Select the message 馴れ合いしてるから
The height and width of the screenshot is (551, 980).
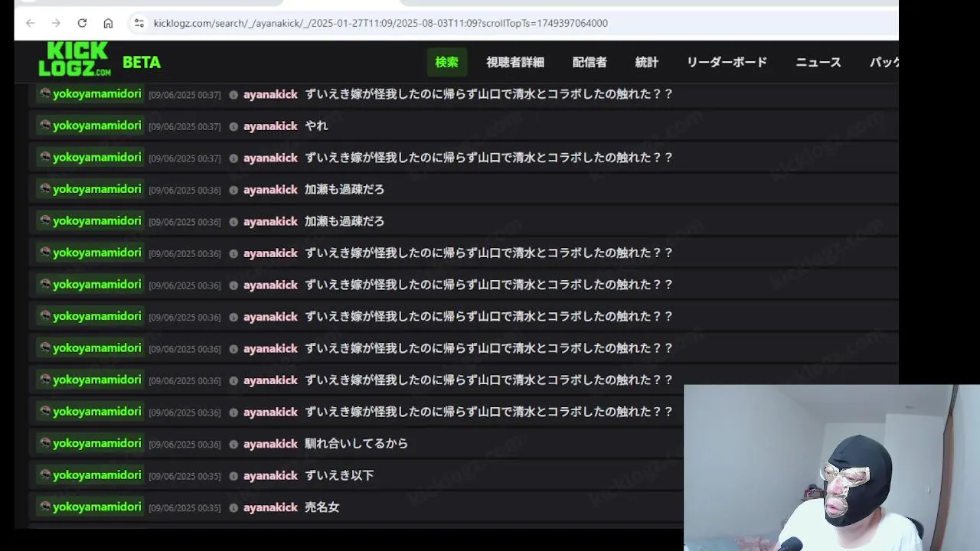(x=356, y=443)
